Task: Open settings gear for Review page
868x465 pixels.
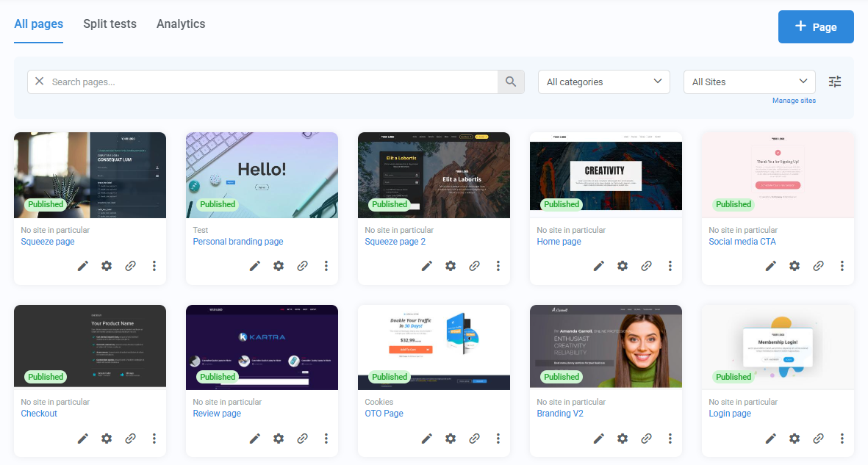Action: tap(279, 439)
